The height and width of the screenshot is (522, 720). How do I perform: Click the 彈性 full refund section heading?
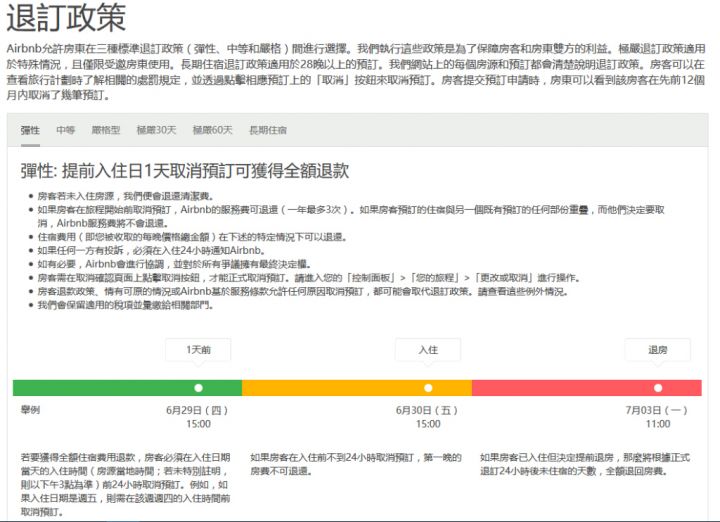point(185,170)
